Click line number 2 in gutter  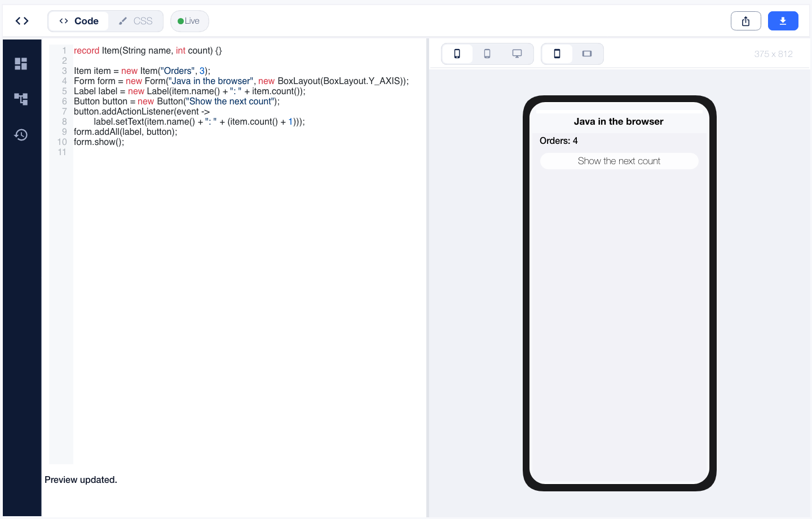[x=64, y=61]
